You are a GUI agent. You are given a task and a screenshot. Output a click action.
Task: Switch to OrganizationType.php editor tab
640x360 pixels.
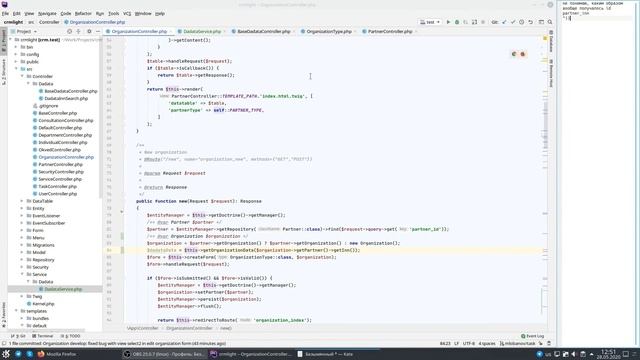(329, 31)
